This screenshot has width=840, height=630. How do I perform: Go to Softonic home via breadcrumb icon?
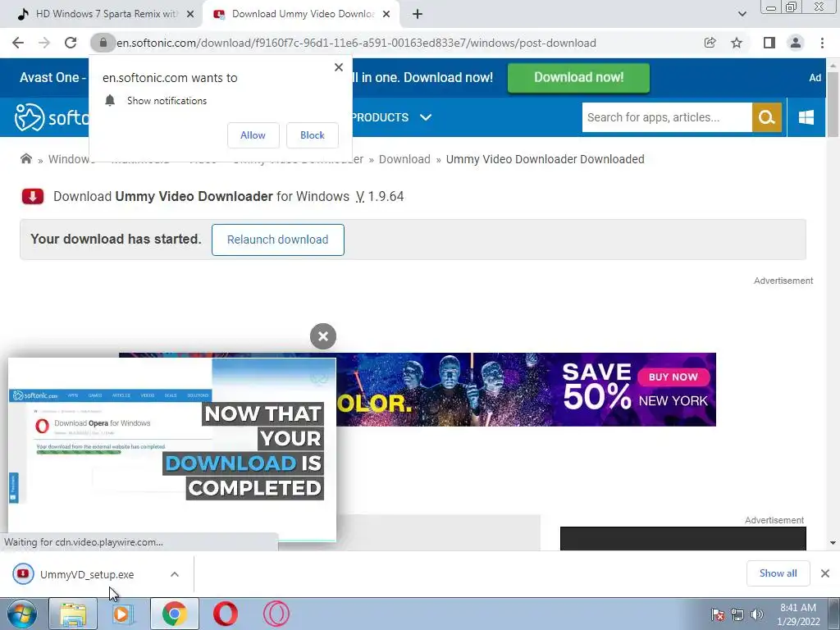coord(25,158)
